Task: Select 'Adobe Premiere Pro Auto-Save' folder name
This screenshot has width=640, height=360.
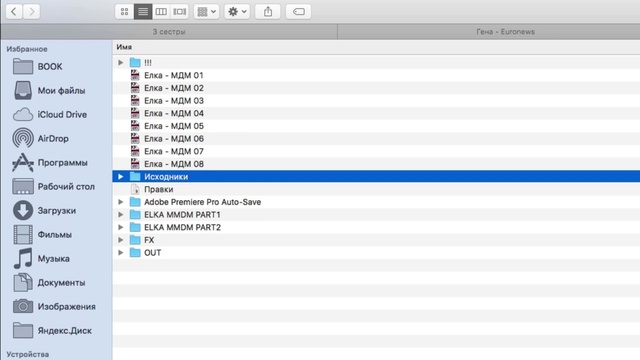Action: [202, 202]
